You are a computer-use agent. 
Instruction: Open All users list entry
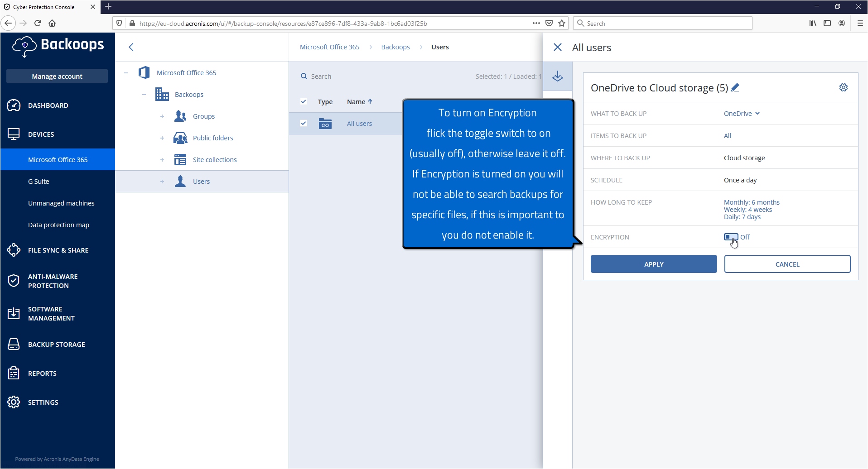point(359,123)
